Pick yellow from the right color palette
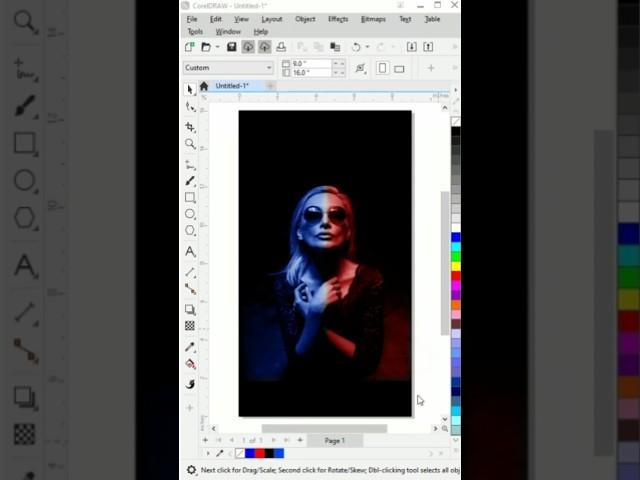 [456, 266]
